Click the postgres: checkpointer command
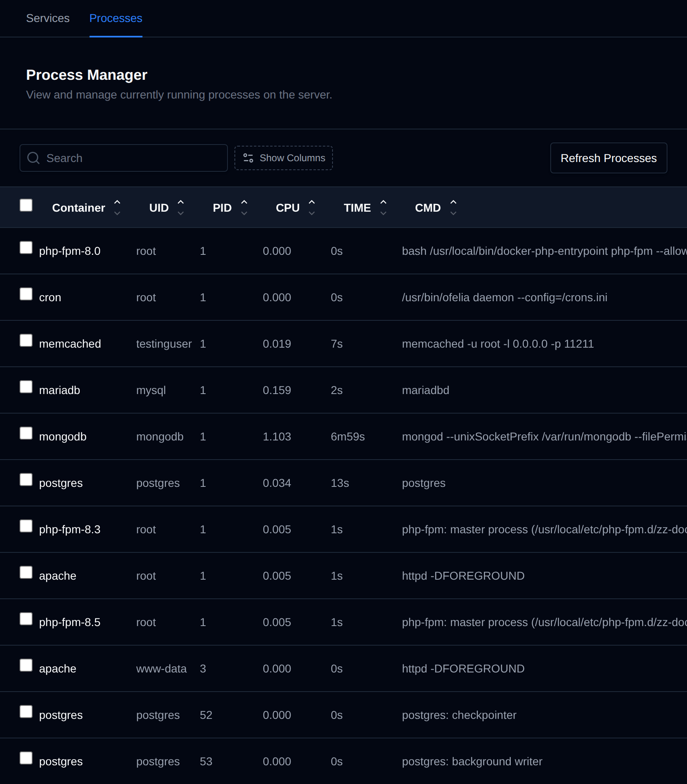This screenshot has height=784, width=687. tap(459, 715)
